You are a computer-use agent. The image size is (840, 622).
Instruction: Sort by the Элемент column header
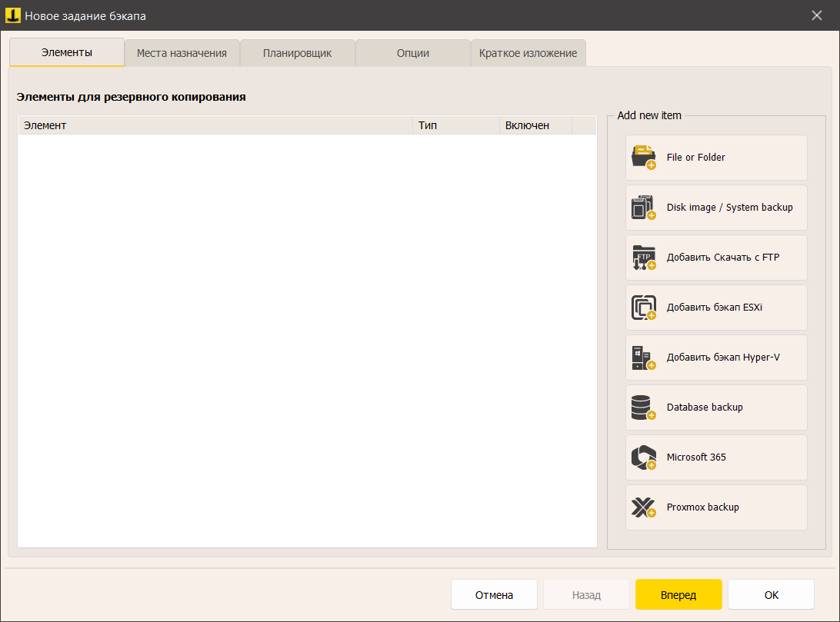point(215,125)
